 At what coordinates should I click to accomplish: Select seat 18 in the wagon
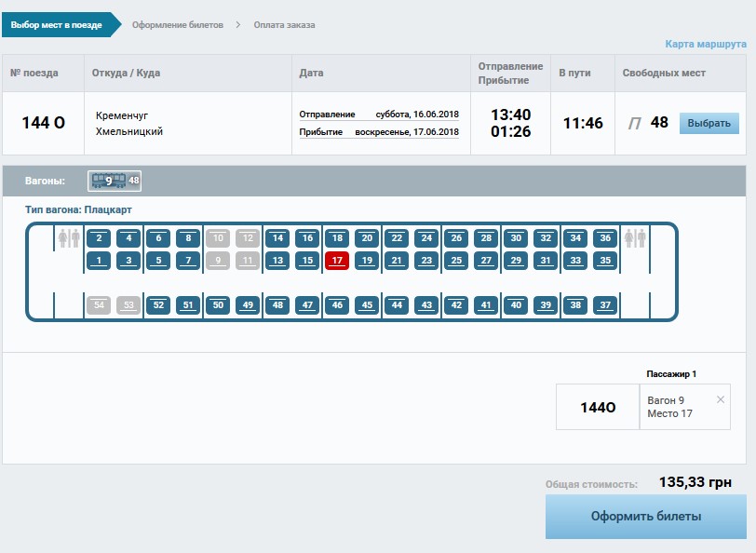pyautogui.click(x=337, y=238)
